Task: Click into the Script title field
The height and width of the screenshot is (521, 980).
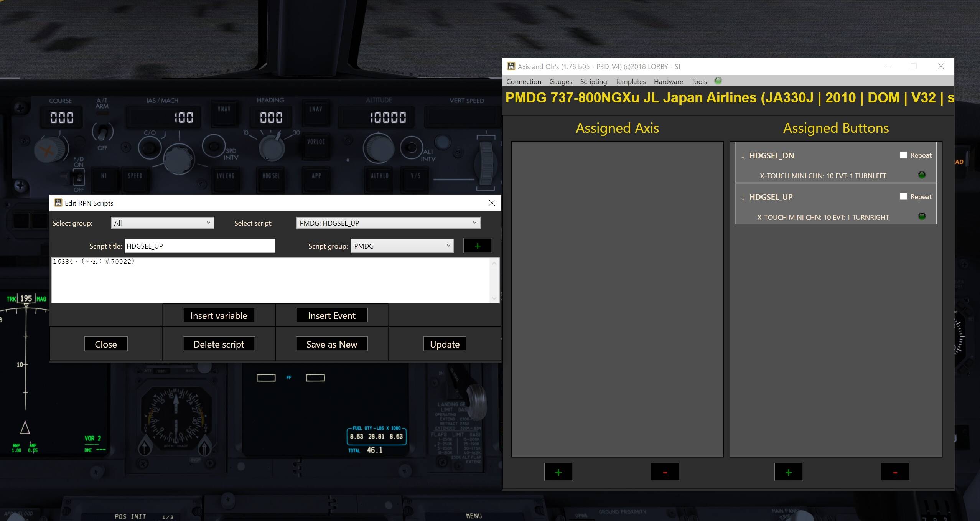Action: (x=199, y=246)
